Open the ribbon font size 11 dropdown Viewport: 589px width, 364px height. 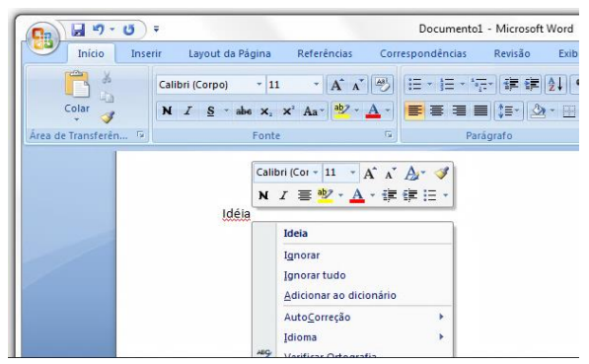click(x=317, y=85)
